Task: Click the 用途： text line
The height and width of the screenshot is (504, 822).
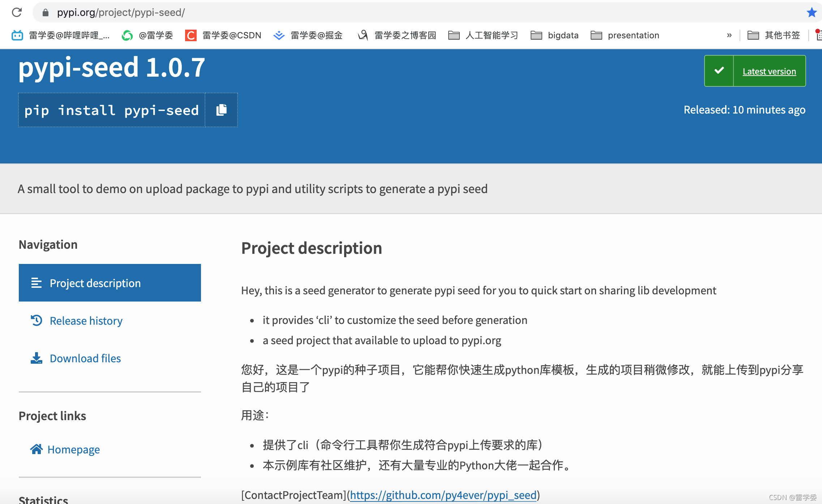Action: (x=256, y=415)
